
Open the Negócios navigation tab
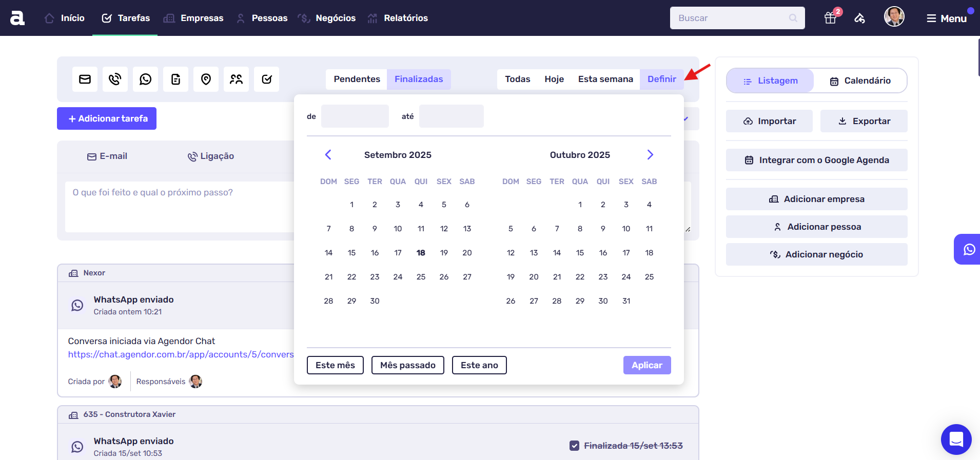pos(335,18)
